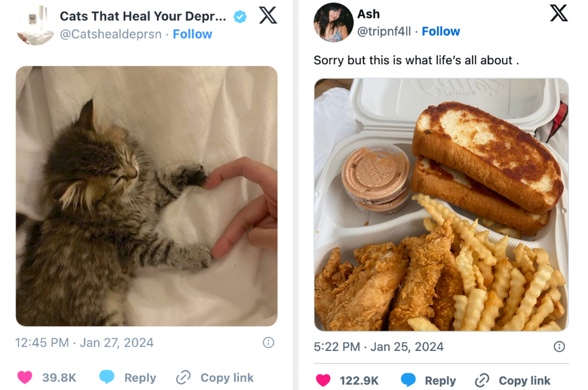Open the Cats That Heal Your Depr... profile name
588x390 pixels.
143,16
